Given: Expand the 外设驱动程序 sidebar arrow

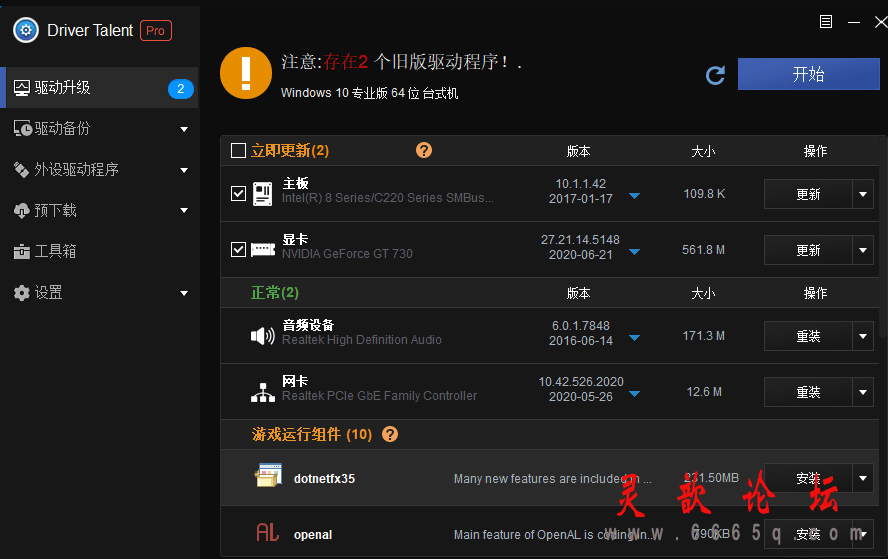Looking at the screenshot, I should point(184,170).
